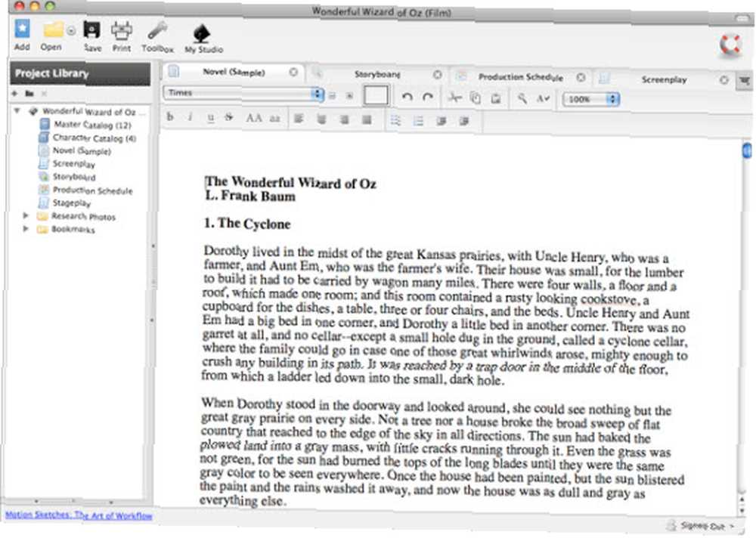Select the Research Photos folder row
Viewport: 756px width, 538px height.
(x=76, y=216)
